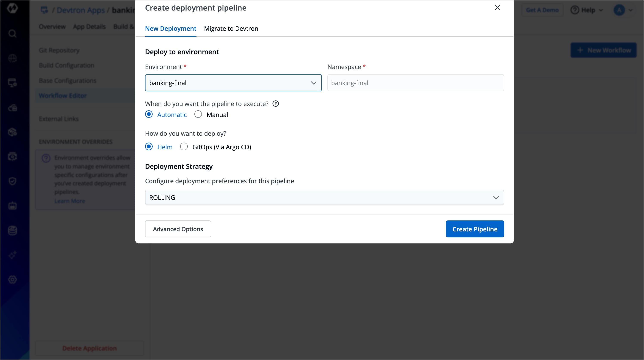Click the user avatar icon
Screen dimensions: 644x360
[619, 10]
